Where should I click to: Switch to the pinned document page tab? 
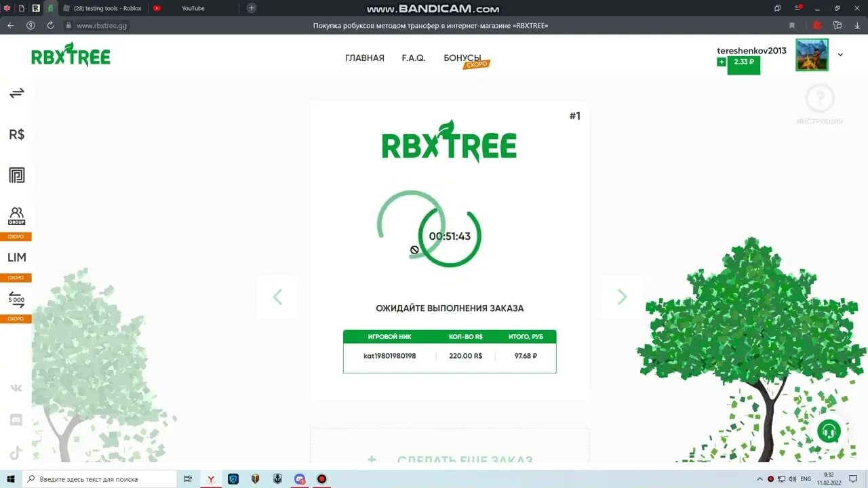click(x=22, y=8)
